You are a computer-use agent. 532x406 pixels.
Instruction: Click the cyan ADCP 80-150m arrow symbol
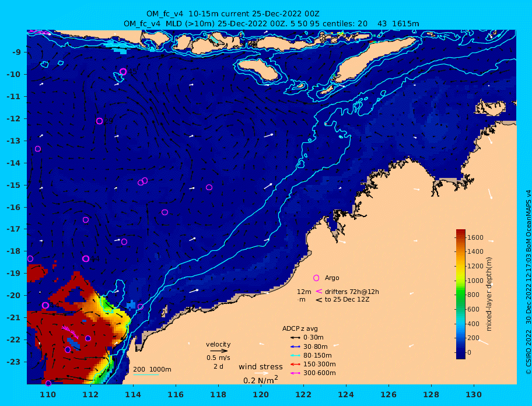point(295,355)
